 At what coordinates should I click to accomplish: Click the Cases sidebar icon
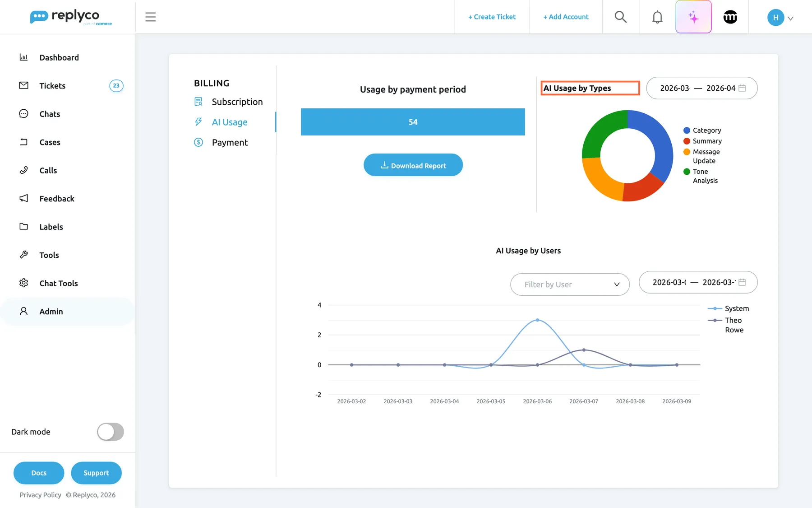(23, 142)
